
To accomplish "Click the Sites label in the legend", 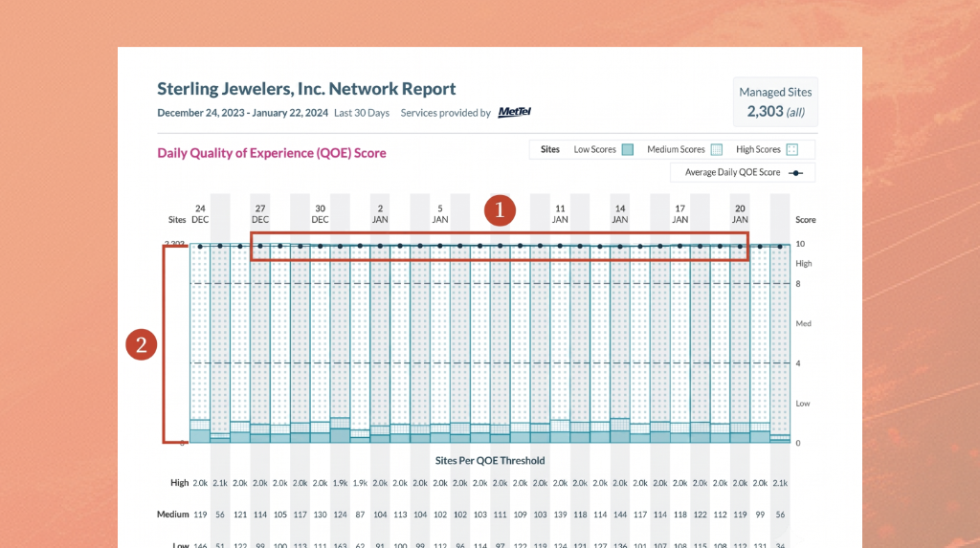I will (x=550, y=149).
